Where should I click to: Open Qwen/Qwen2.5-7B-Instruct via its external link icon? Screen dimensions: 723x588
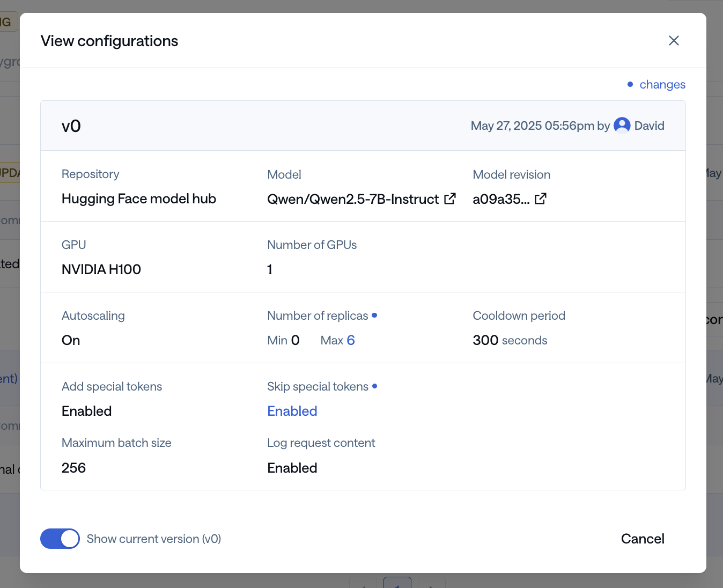(450, 199)
